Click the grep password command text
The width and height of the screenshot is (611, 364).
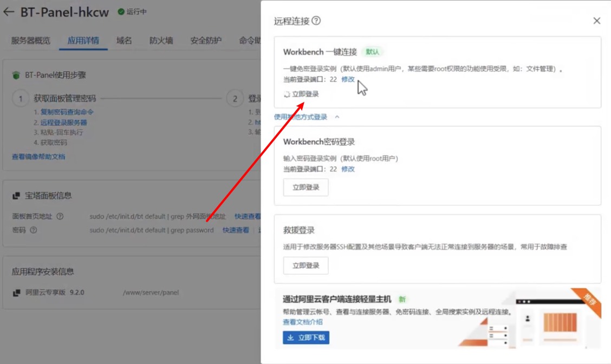point(152,230)
